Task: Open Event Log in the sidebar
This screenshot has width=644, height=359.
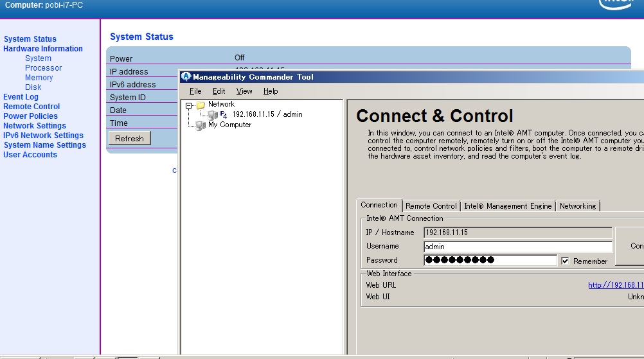Action: click(21, 97)
